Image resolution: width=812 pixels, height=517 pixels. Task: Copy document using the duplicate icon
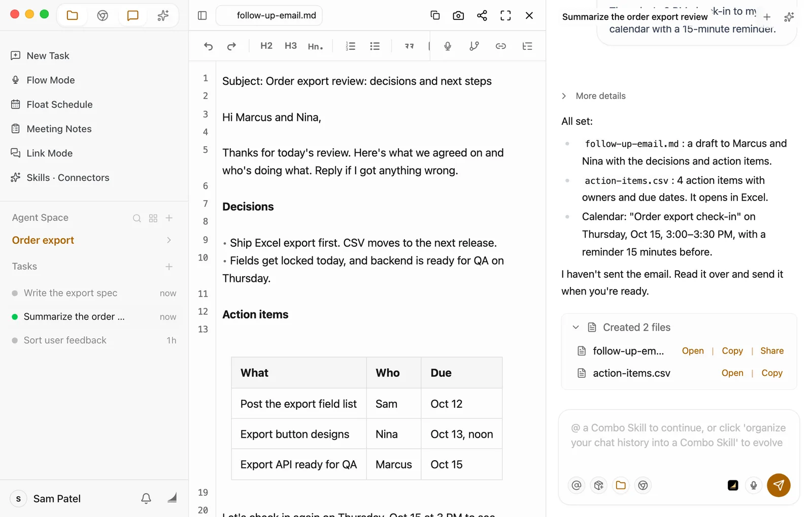pyautogui.click(x=435, y=15)
